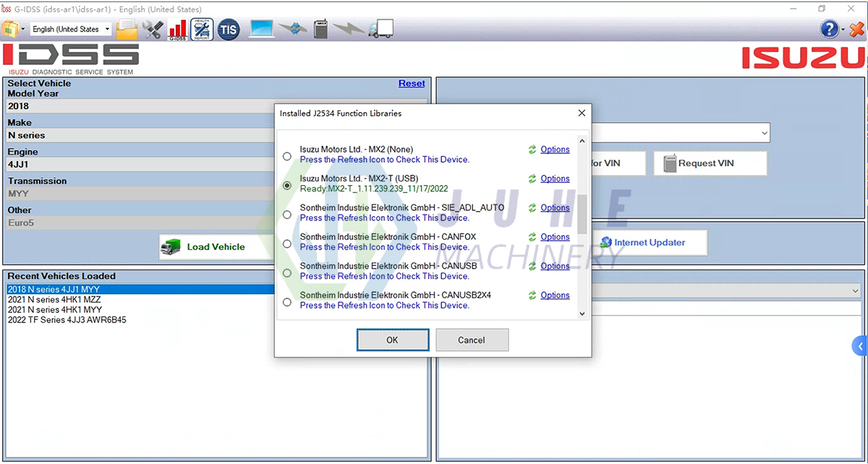The width and height of the screenshot is (868, 464).
Task: Select the Isuzu Motors MX2 (None) radio button
Action: tap(286, 155)
